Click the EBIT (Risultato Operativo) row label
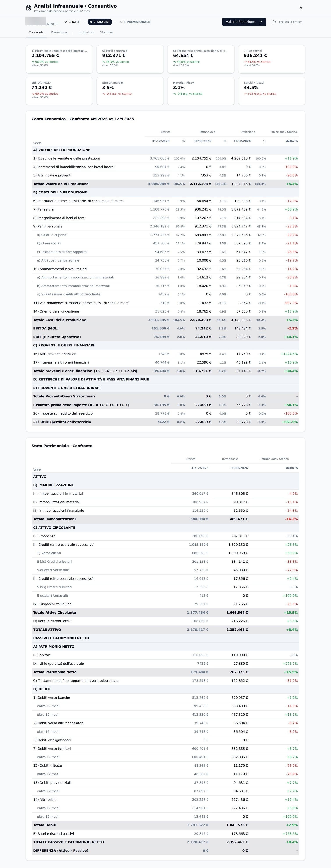 57,337
